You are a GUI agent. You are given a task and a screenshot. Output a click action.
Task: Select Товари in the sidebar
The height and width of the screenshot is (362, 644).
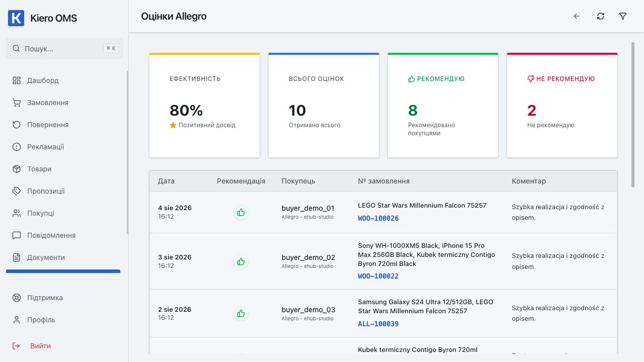pos(64,169)
